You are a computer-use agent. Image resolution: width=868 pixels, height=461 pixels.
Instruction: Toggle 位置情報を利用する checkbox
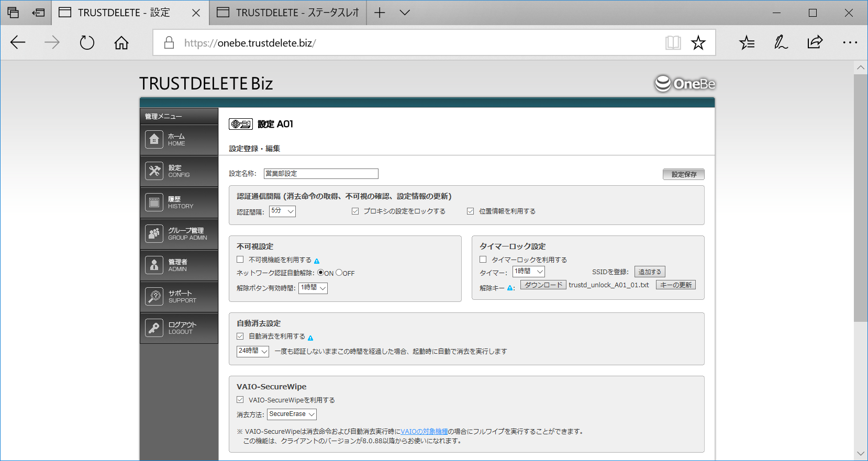click(x=470, y=211)
